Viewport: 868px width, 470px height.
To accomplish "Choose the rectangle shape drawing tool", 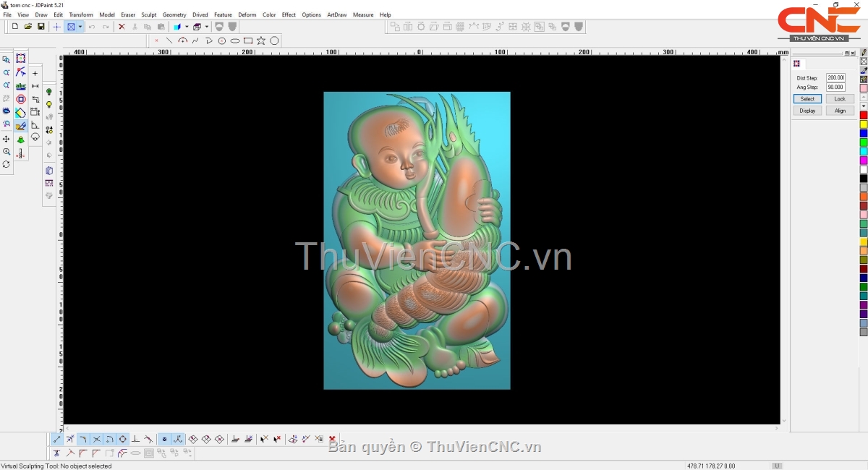I will (x=248, y=40).
